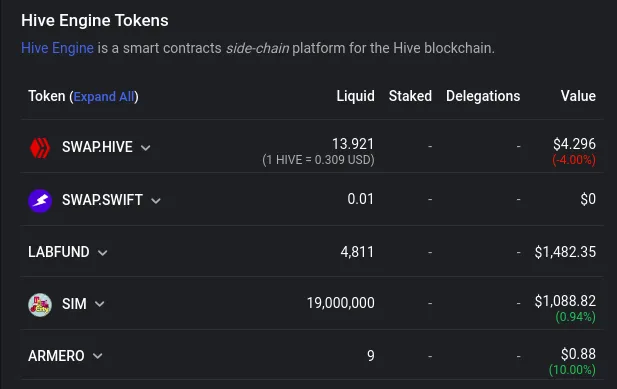This screenshot has width=617, height=389.
Task: Expand the ARMERO token chevron
Action: coord(98,356)
